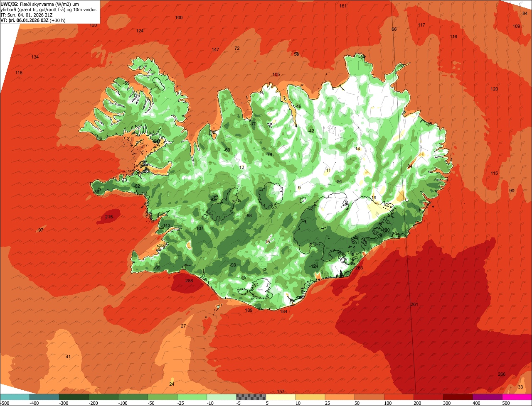Click the flux value '-63' on the map
Screen dimensions: 532x406
coord(227,150)
